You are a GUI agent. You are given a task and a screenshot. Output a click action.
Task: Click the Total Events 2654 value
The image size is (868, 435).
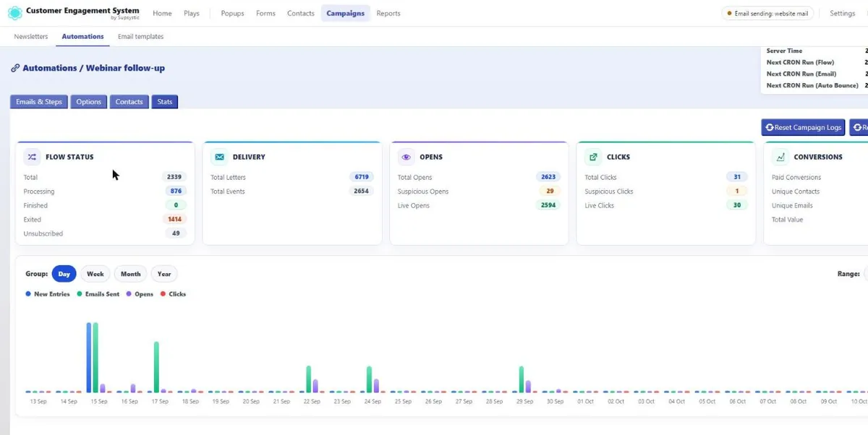click(362, 191)
